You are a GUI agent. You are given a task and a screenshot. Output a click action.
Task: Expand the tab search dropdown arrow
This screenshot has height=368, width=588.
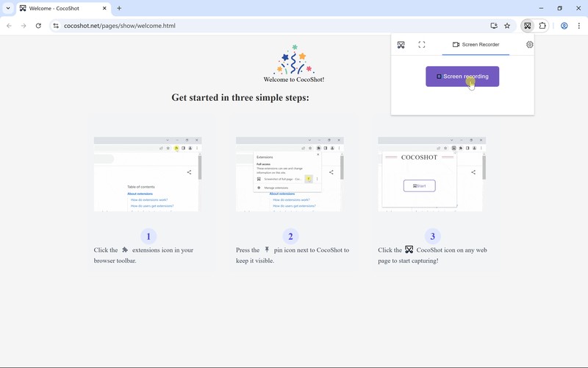point(7,8)
